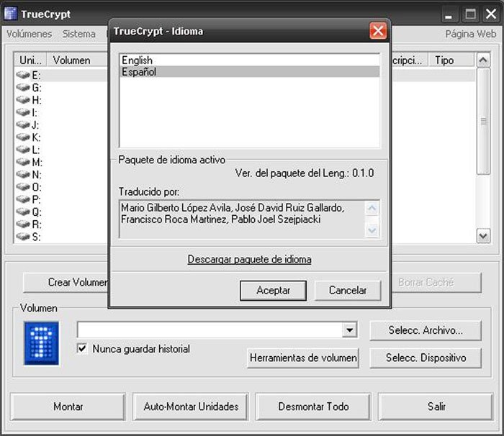Select drive Q: icon in the list
The width and height of the screenshot is (504, 436).
point(23,212)
